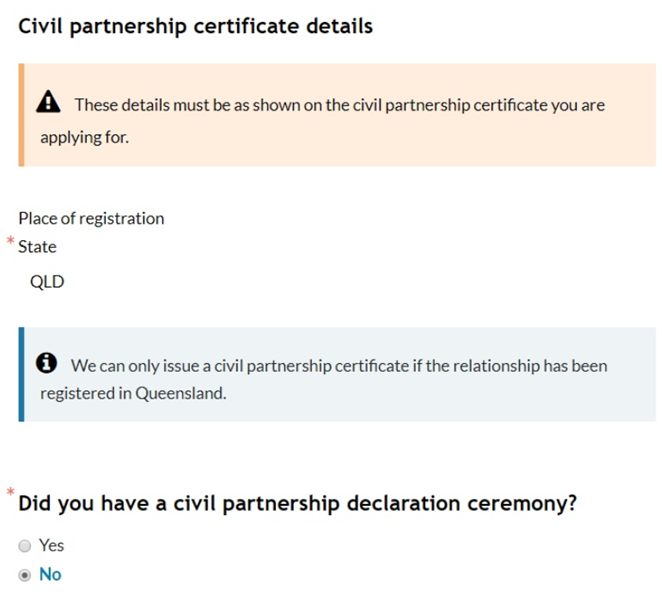Click the Queensland registration info message

(337, 374)
